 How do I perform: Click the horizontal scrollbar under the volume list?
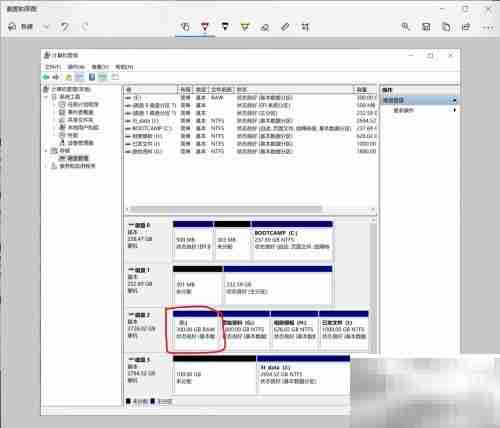click(226, 209)
